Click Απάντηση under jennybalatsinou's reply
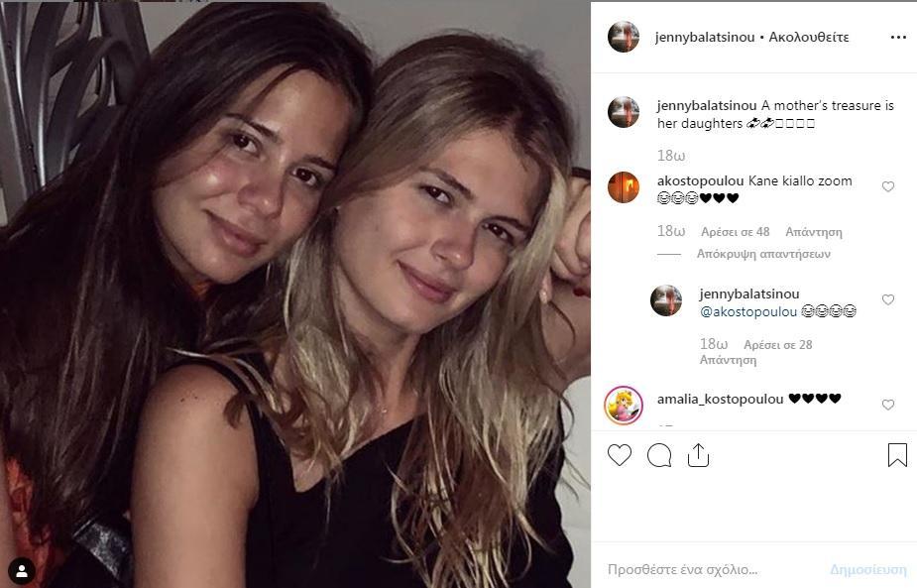917x588 pixels. tap(728, 360)
